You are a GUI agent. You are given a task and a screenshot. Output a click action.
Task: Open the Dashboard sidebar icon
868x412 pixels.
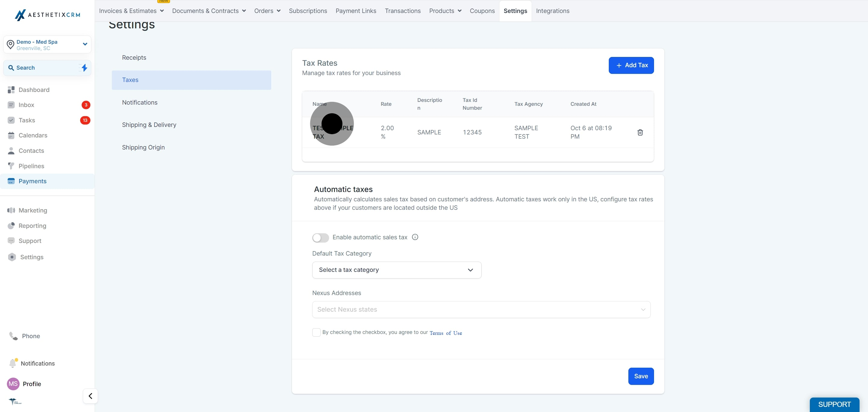(11, 90)
